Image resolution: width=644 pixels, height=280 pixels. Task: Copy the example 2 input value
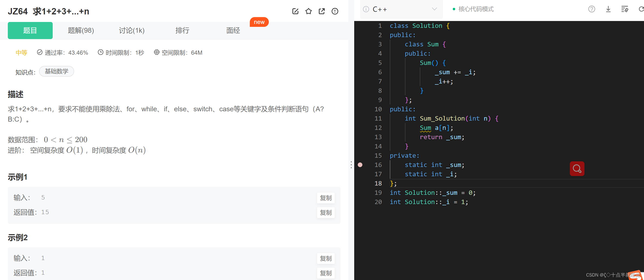(326, 259)
